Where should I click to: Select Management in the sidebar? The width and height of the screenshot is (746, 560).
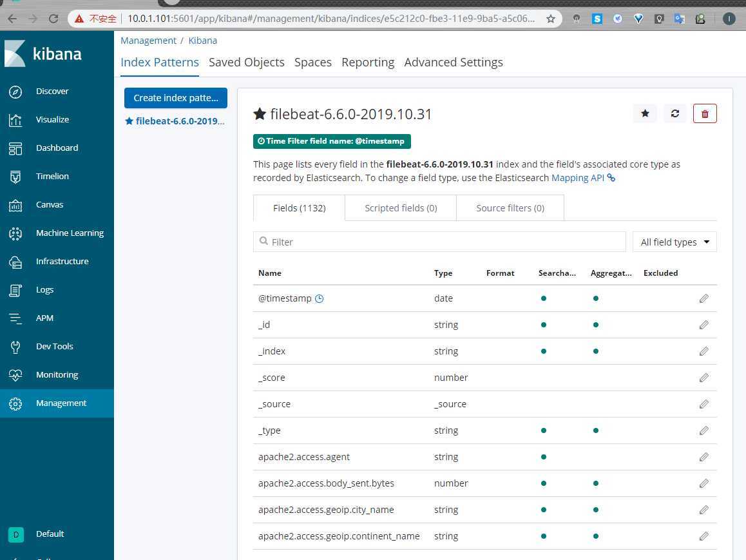(57, 403)
